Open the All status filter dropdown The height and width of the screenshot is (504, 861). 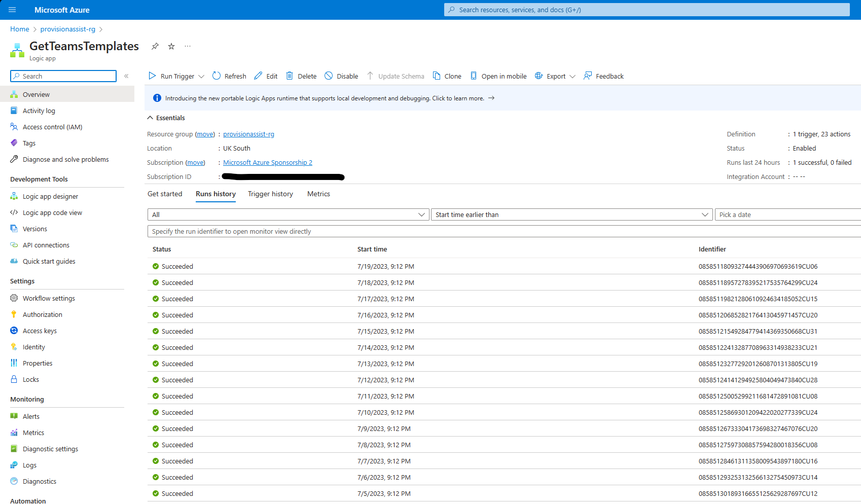click(288, 214)
